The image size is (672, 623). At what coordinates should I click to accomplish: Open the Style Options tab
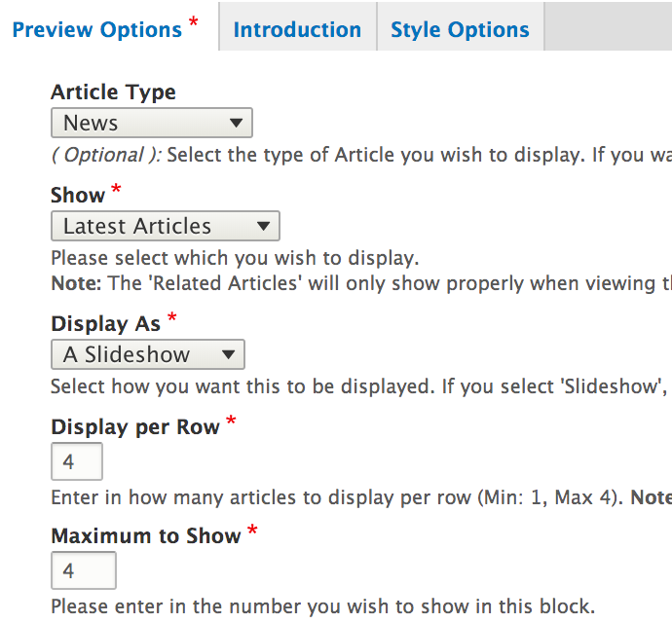point(460,30)
